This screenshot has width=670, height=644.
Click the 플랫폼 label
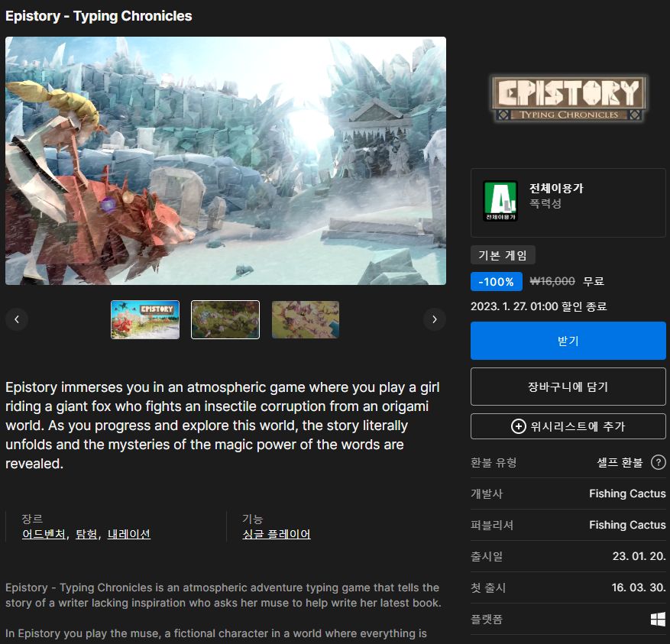point(486,620)
